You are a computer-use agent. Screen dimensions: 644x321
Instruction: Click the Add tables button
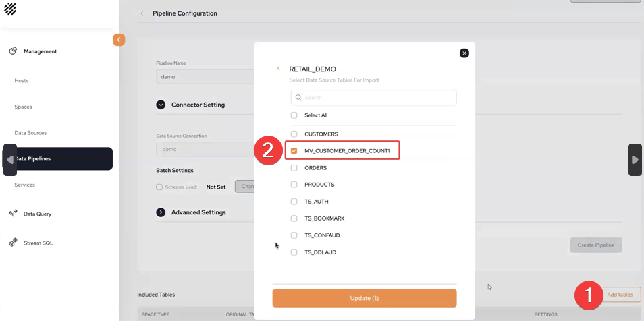[x=620, y=295]
